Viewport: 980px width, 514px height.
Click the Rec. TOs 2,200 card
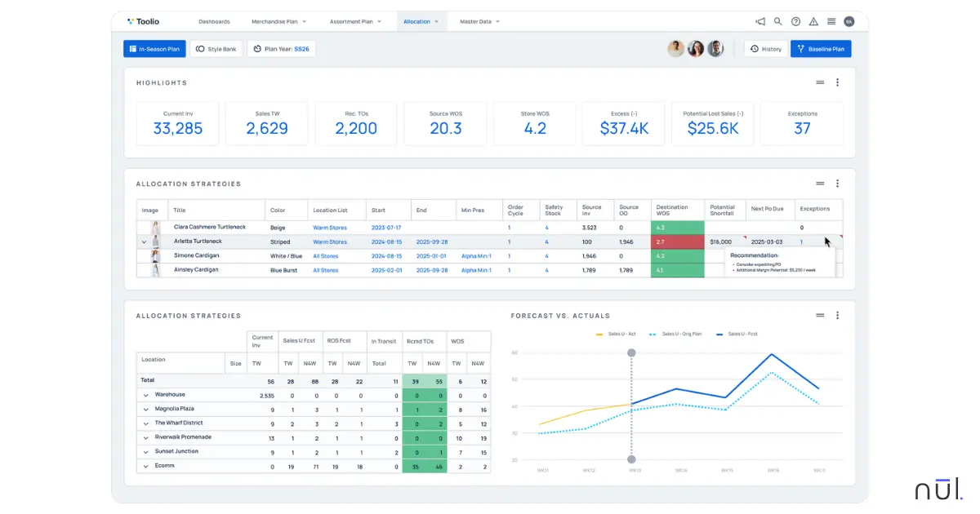tap(356, 124)
